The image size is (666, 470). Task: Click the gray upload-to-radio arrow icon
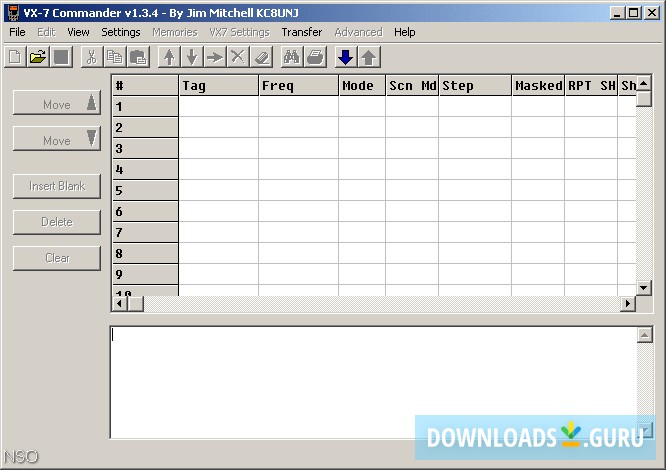click(369, 57)
